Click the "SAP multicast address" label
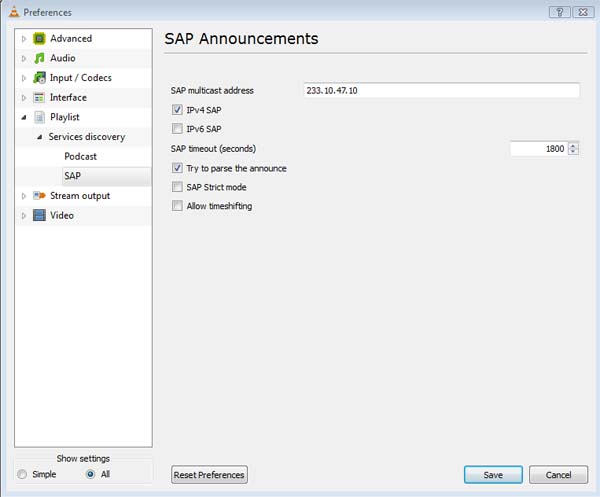Viewport: 600px width, 497px height. [x=212, y=91]
